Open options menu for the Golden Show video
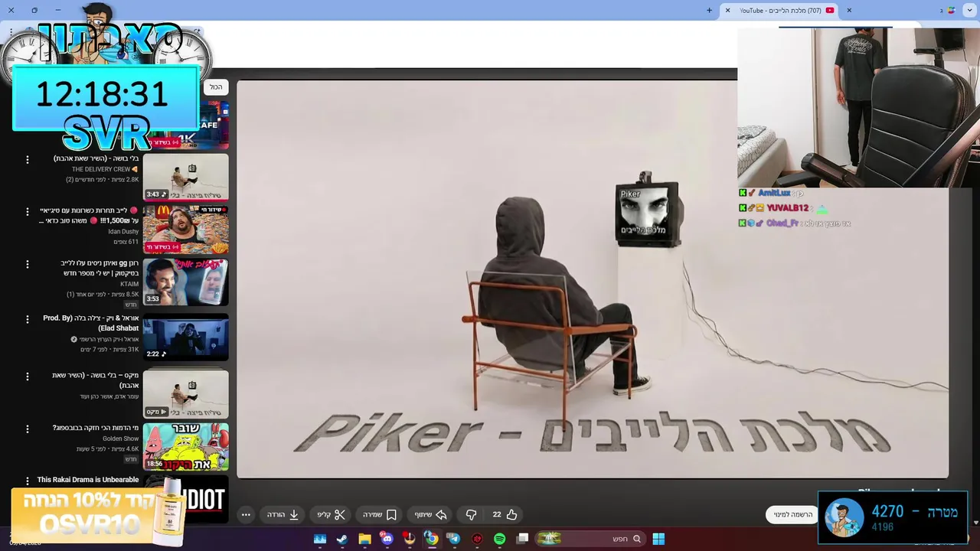The width and height of the screenshot is (980, 551). pos(28,429)
